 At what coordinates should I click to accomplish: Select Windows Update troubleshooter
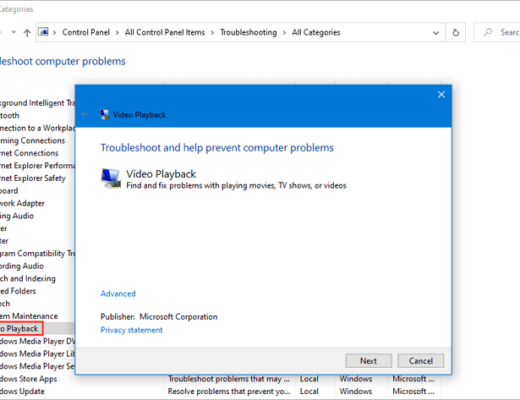[22, 392]
